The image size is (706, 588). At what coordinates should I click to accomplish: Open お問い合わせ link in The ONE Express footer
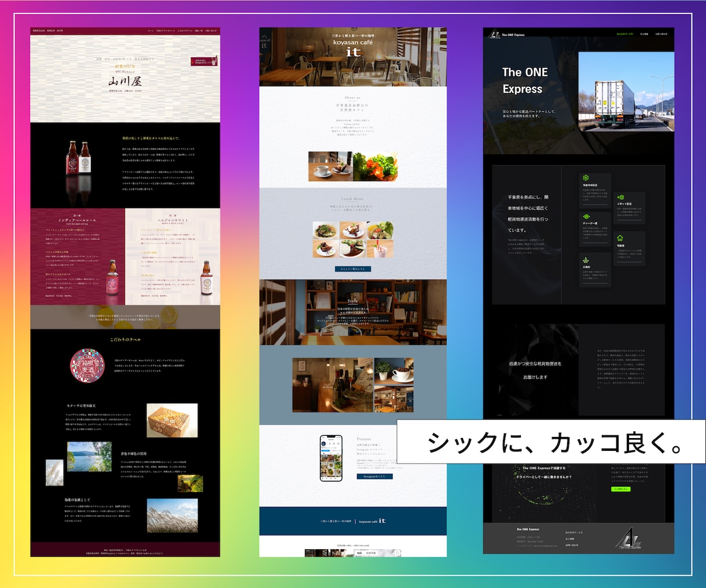pos(572,545)
